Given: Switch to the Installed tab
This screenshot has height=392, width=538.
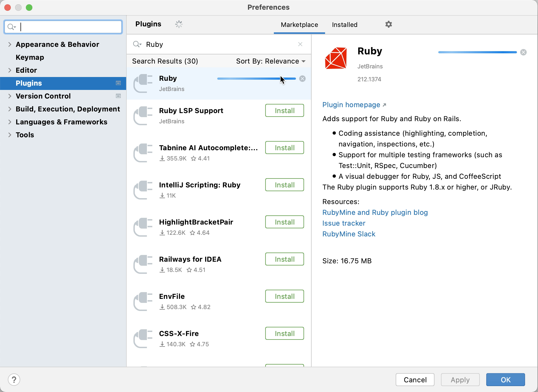Looking at the screenshot, I should 344,24.
